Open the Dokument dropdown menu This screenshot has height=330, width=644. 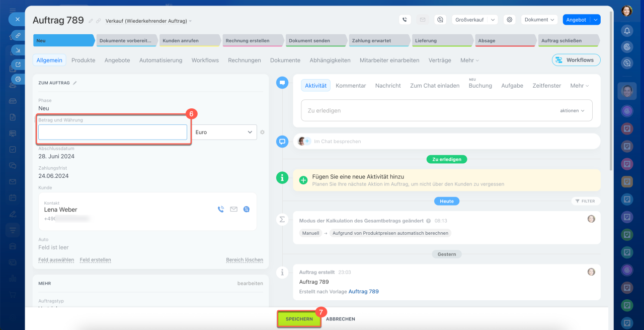tap(539, 20)
